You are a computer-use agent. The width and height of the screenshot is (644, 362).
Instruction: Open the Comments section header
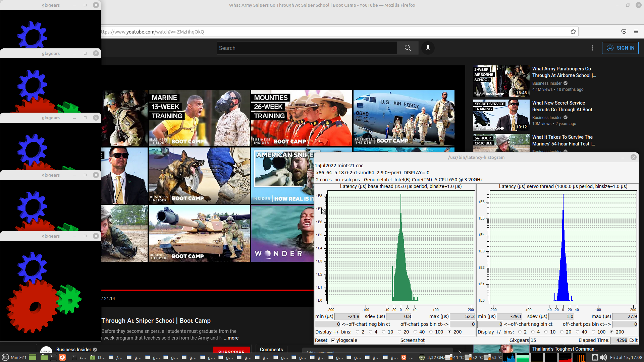271,350
